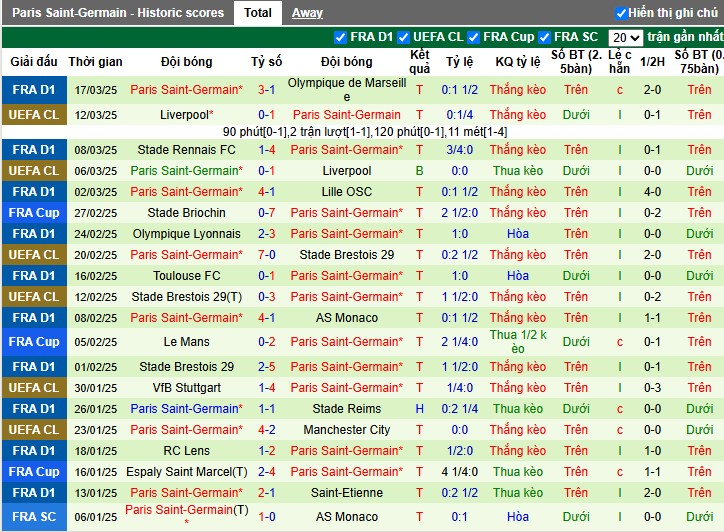This screenshot has width=724, height=532.
Task: Select the handicap 4 1/4:0 on 16/01/25
Action: (459, 472)
